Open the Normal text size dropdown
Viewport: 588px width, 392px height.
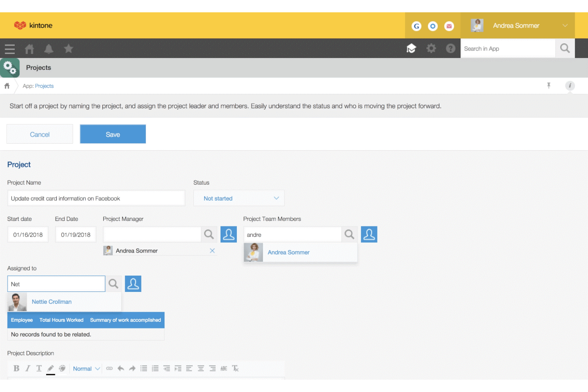click(86, 369)
